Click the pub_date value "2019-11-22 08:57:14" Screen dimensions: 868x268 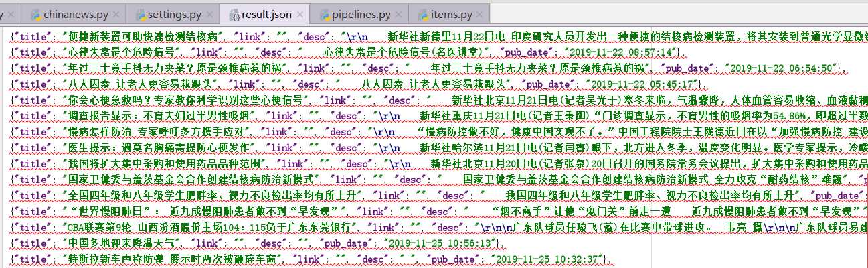tap(622, 52)
